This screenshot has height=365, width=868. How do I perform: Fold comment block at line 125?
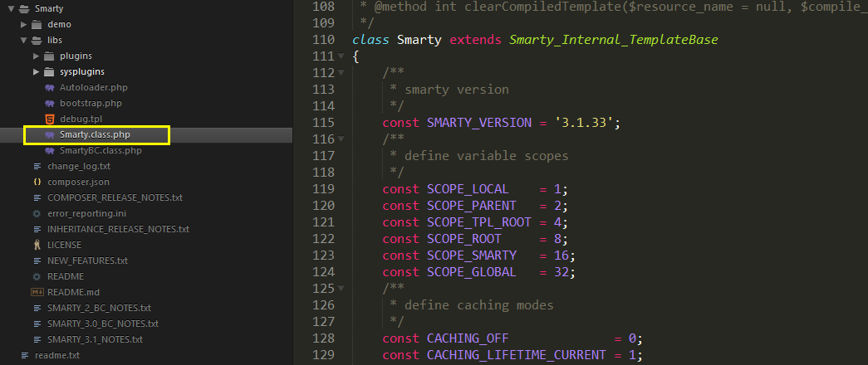tap(341, 288)
